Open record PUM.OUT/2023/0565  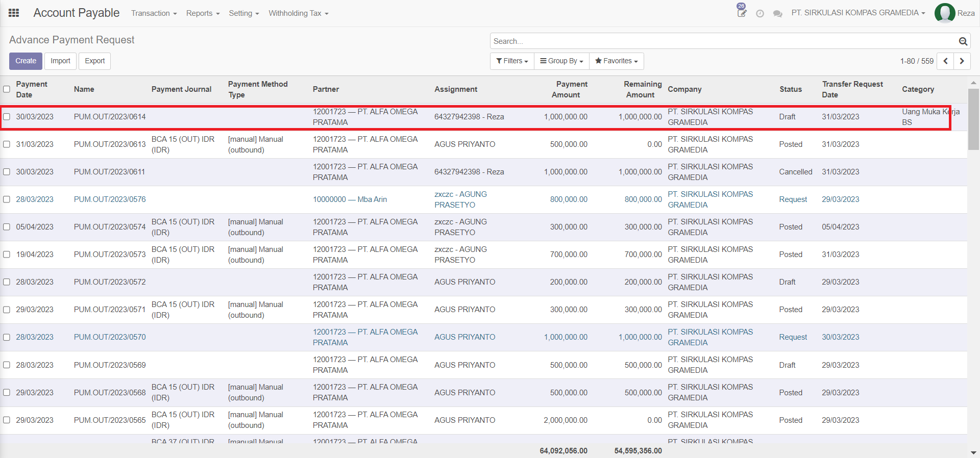(x=110, y=420)
